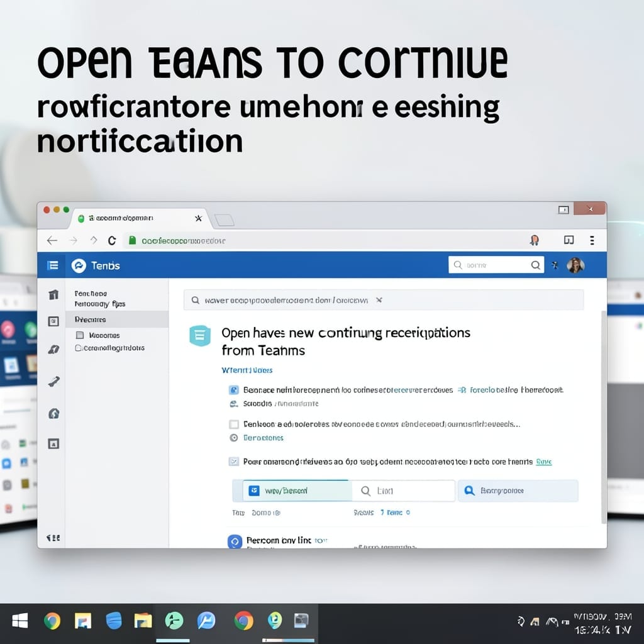This screenshot has width=644, height=644.
Task: Open the profile avatar in the blue header
Action: pyautogui.click(x=575, y=265)
